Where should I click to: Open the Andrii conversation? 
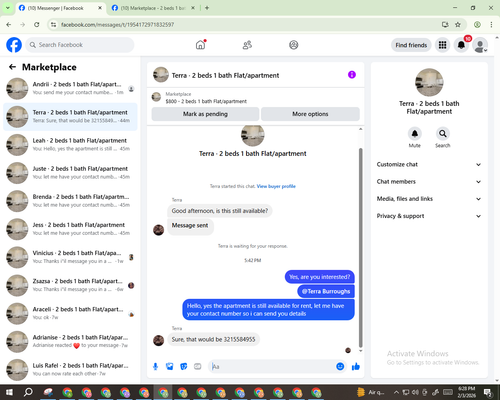point(70,89)
